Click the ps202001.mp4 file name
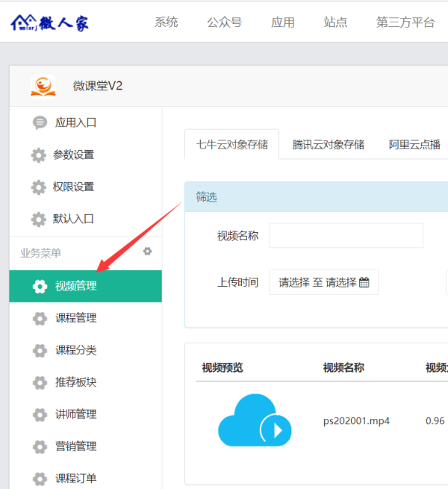 pos(356,421)
